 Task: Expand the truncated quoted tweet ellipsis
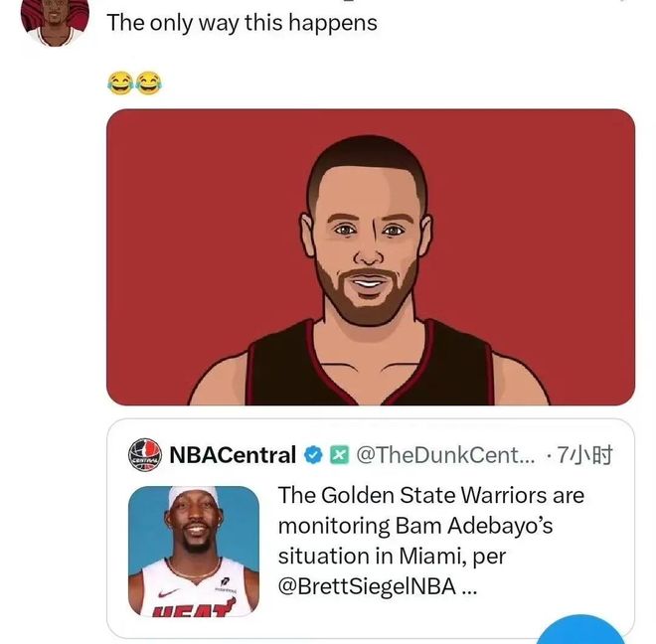[470, 586]
